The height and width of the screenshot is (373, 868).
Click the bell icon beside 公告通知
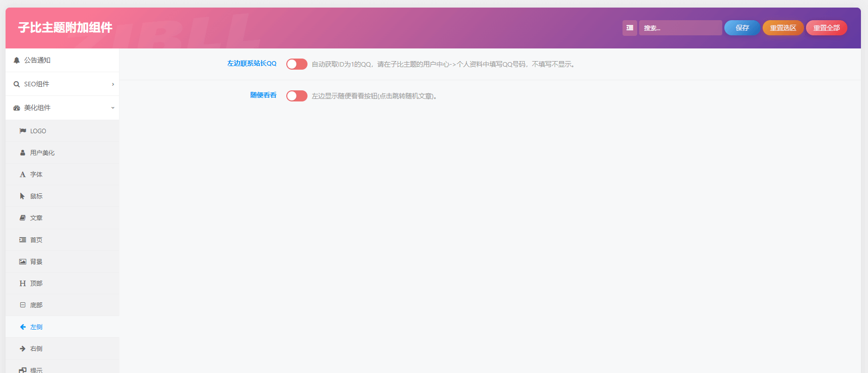click(x=17, y=60)
